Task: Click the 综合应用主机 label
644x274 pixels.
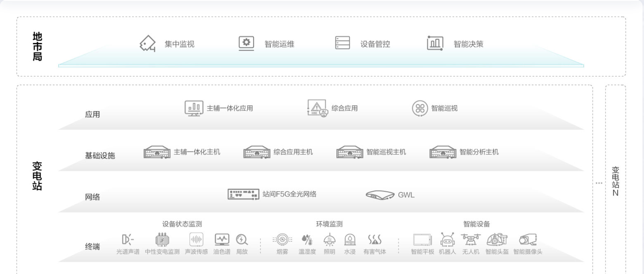Action: click(x=293, y=152)
